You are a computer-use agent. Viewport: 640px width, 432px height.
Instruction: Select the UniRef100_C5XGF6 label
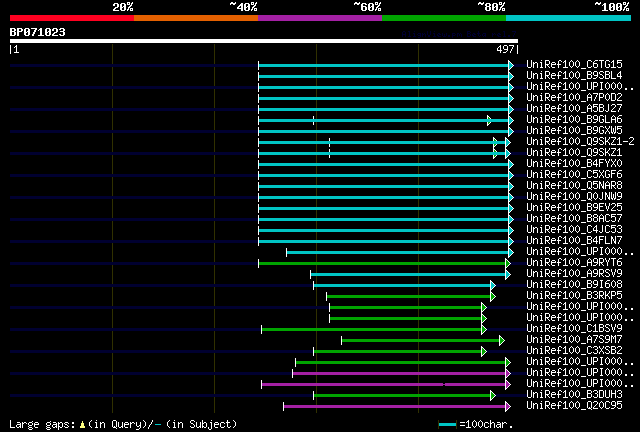point(574,174)
